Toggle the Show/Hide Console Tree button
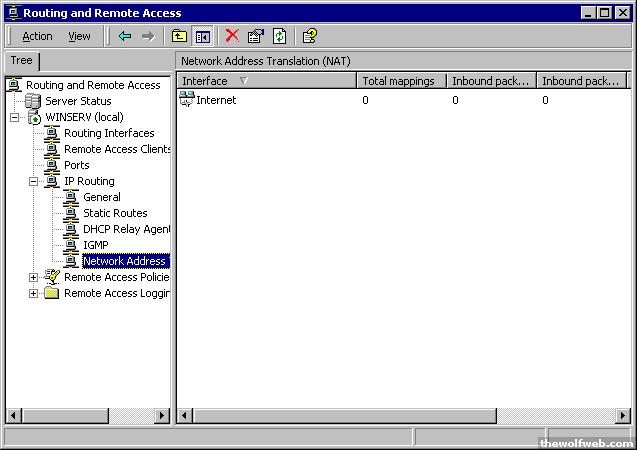This screenshot has height=450, width=637. [x=203, y=36]
